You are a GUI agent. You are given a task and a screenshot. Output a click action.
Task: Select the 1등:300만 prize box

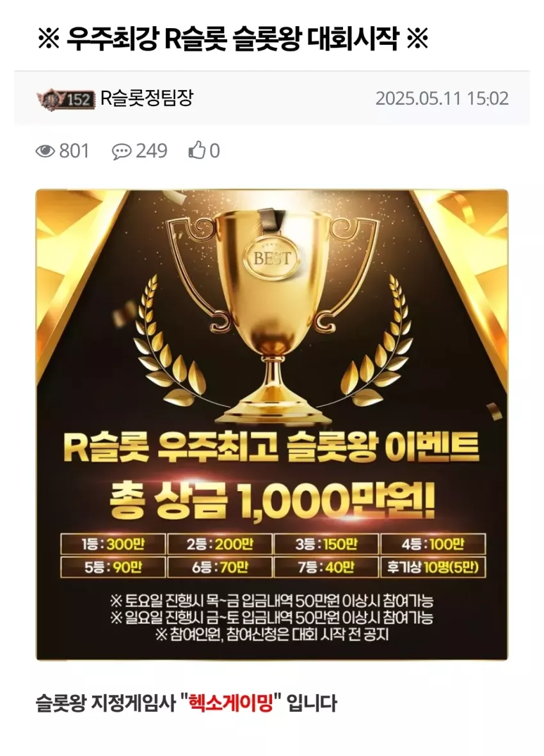pyautogui.click(x=113, y=544)
